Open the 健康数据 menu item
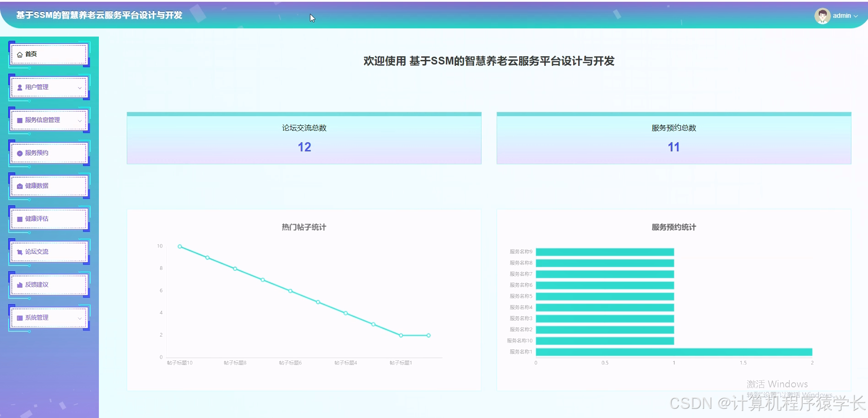The height and width of the screenshot is (418, 868). click(x=49, y=186)
